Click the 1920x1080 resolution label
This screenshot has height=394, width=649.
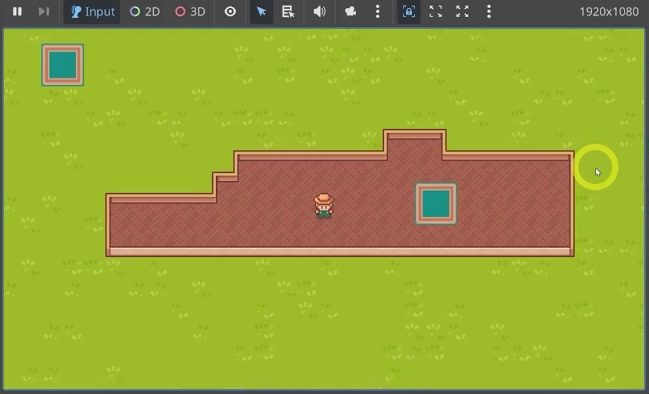(609, 12)
